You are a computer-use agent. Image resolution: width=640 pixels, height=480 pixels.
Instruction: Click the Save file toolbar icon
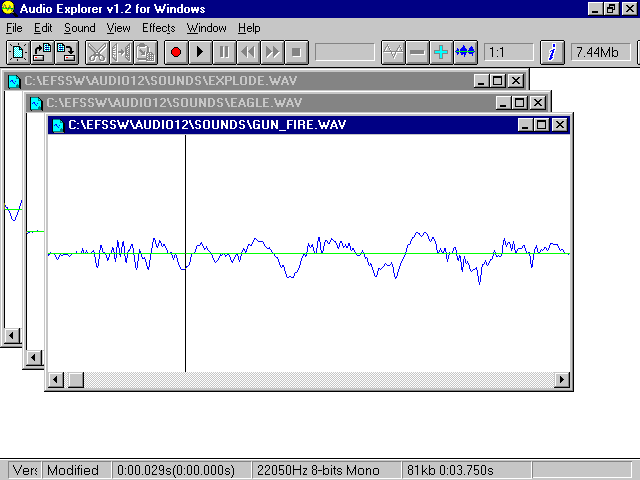65,51
